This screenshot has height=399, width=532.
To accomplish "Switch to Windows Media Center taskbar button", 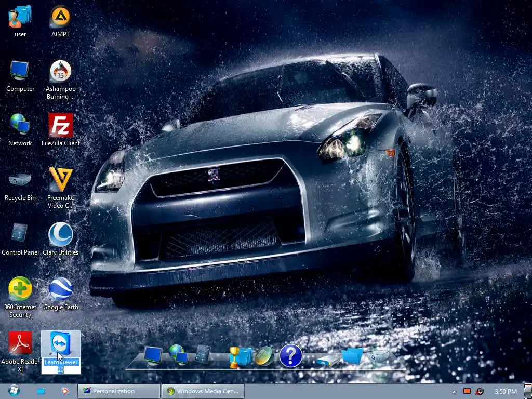I will click(203, 391).
